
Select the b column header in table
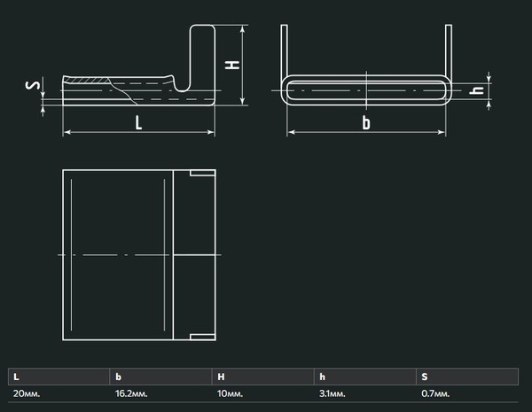point(119,377)
